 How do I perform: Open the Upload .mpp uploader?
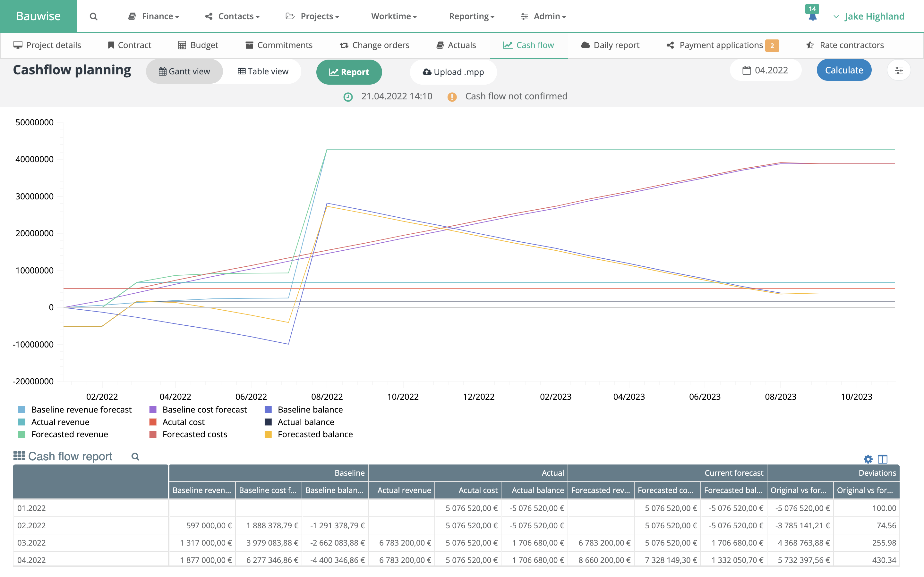click(453, 72)
